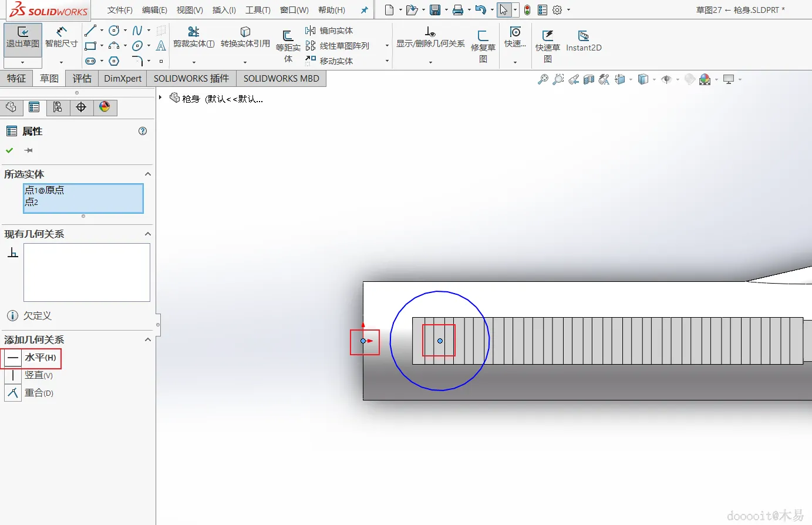Viewport: 812px width, 525px height.
Task: Select the spline sketch tool
Action: pos(137,31)
